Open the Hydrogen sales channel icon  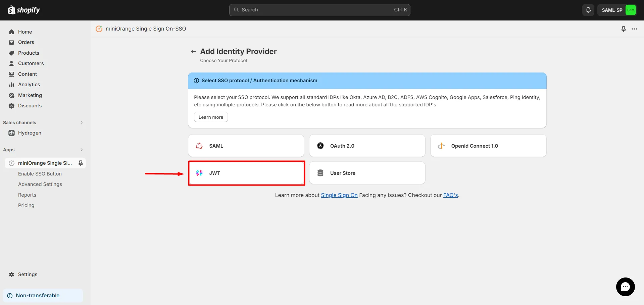click(x=12, y=133)
